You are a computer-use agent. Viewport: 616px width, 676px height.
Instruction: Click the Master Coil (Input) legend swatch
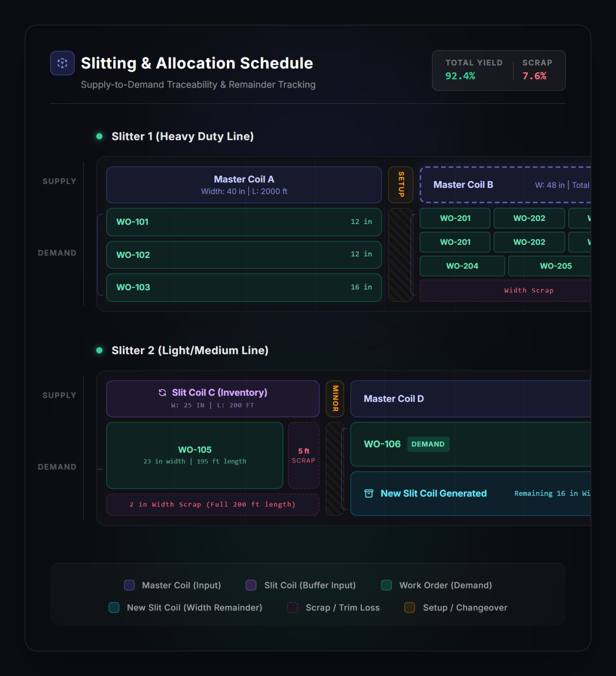pyautogui.click(x=129, y=585)
